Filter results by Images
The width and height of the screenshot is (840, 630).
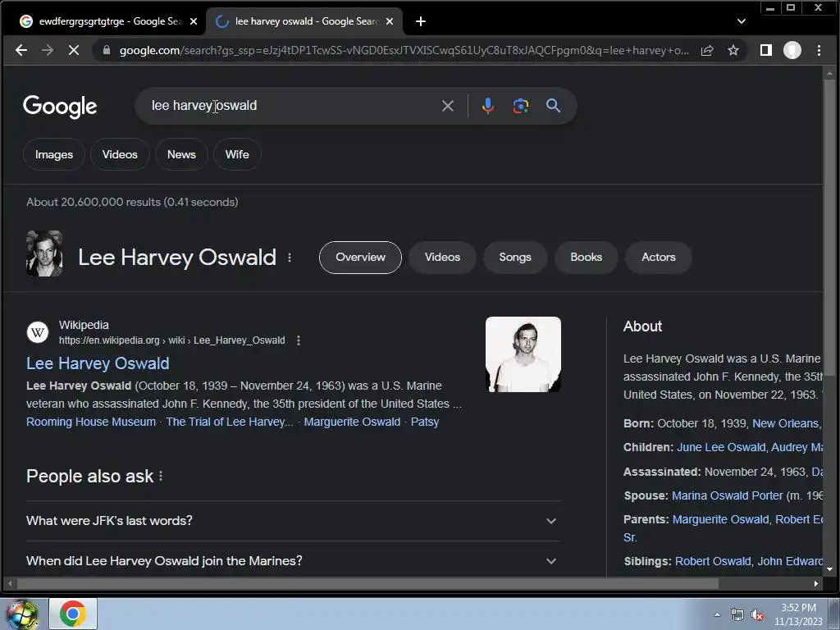[x=53, y=155]
